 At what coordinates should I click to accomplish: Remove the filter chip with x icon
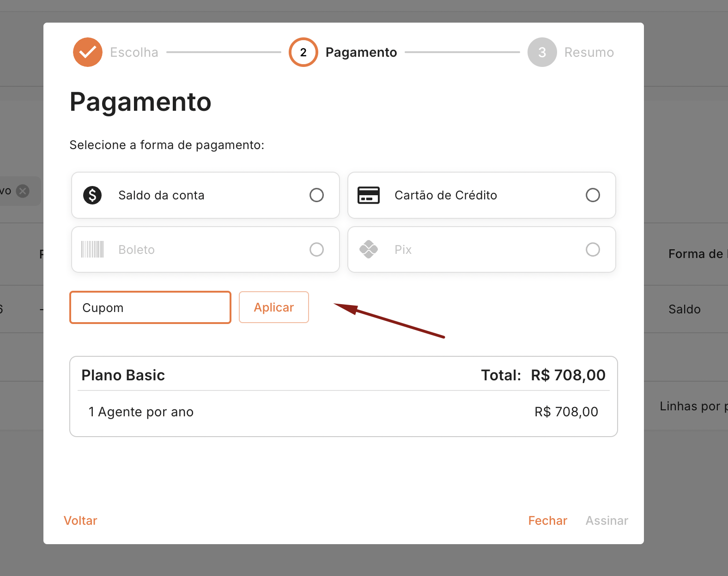click(23, 191)
